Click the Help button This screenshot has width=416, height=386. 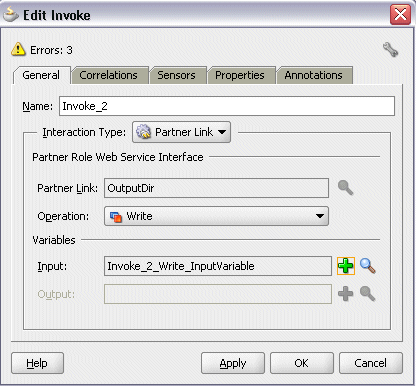point(37,363)
